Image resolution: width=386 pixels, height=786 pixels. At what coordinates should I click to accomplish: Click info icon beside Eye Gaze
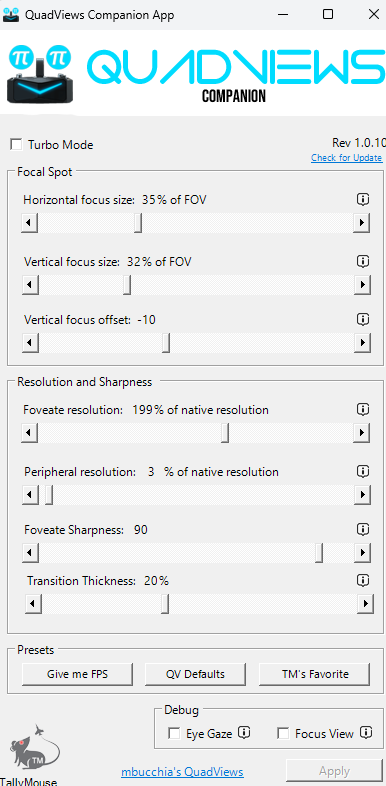point(244,733)
